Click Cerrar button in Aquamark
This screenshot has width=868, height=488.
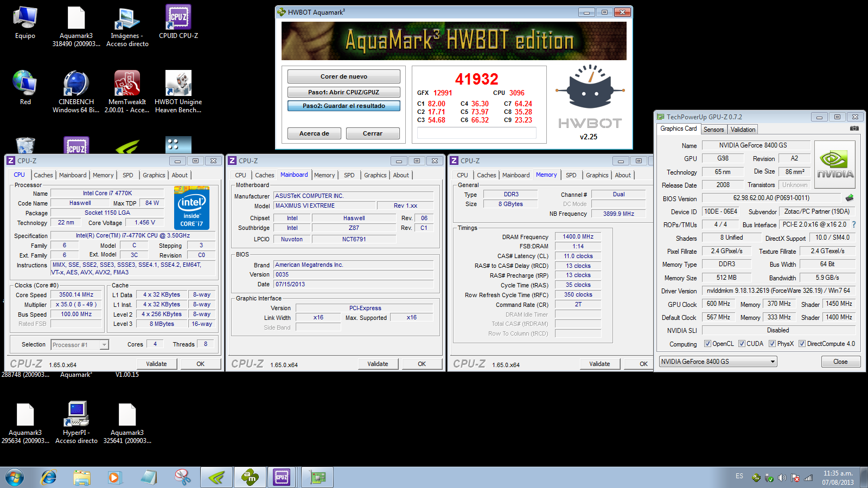tap(373, 133)
